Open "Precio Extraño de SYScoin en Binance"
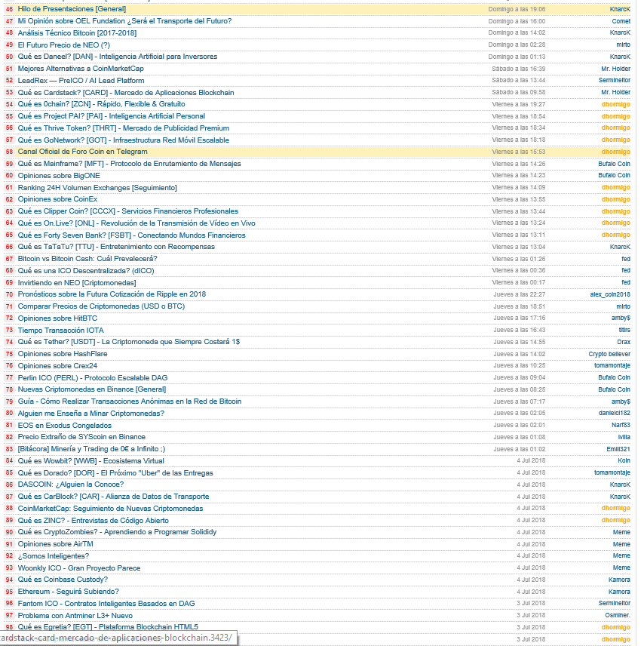 coord(81,437)
